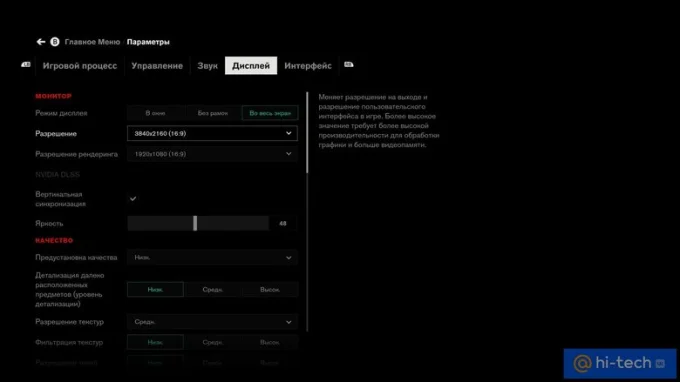Viewport: 680px width, 382px height.
Task: Click the Разрешение setting label
Action: (x=56, y=134)
